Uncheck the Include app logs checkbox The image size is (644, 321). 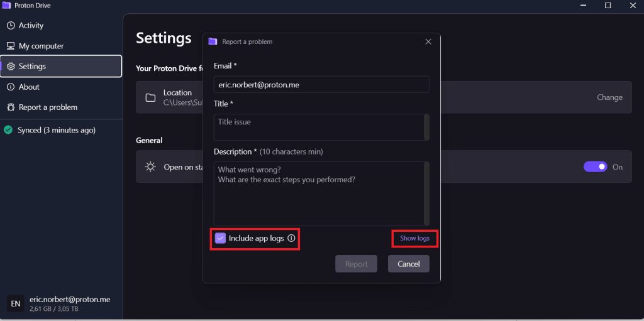[221, 238]
